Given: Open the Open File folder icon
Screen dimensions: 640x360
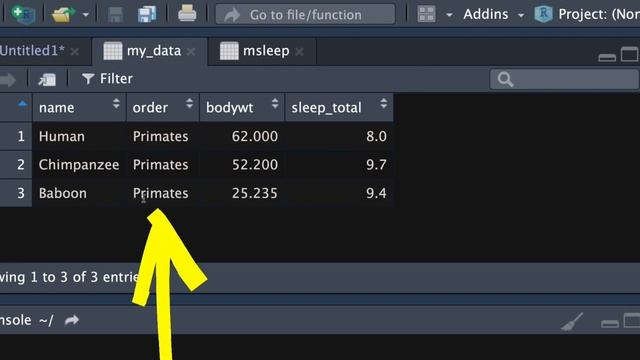Looking at the screenshot, I should coord(62,14).
